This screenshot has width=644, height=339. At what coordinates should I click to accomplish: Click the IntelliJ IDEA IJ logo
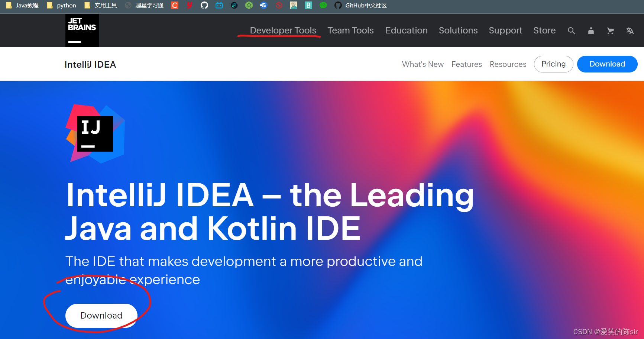click(x=96, y=133)
